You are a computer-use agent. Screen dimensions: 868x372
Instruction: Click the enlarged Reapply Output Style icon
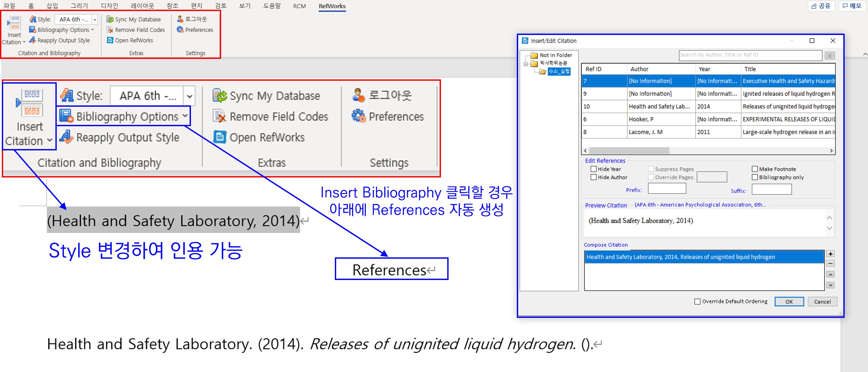(66, 137)
